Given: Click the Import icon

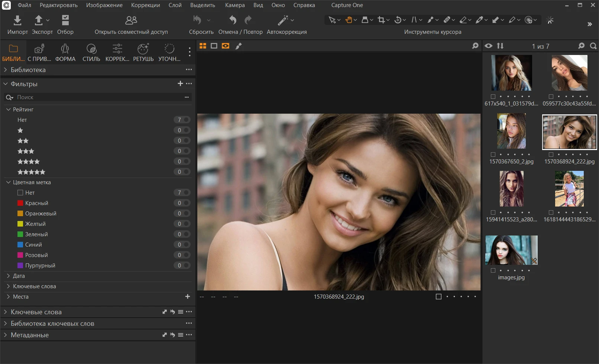Looking at the screenshot, I should coord(17,20).
